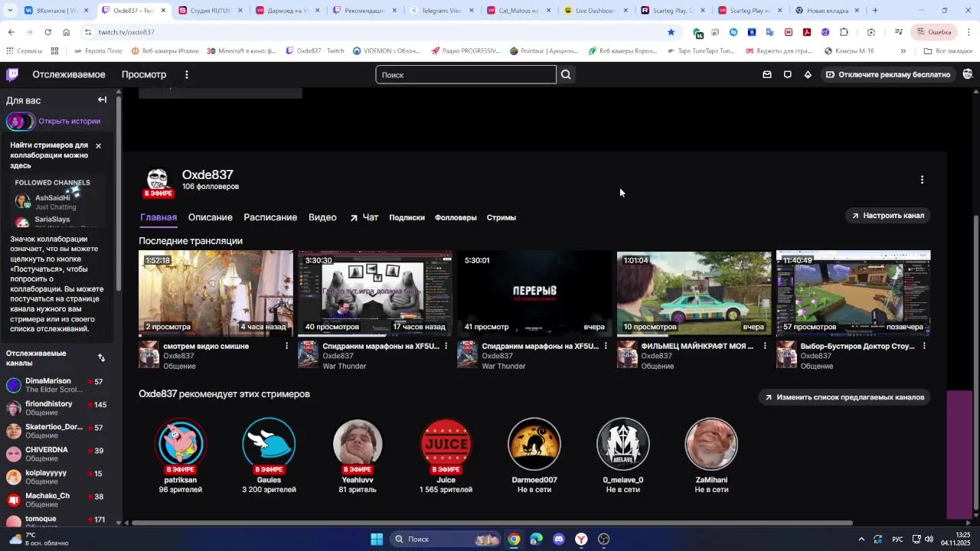Click the 'Ошибка' profile button in Chrome
Image resolution: width=980 pixels, height=551 pixels.
pos(933,32)
